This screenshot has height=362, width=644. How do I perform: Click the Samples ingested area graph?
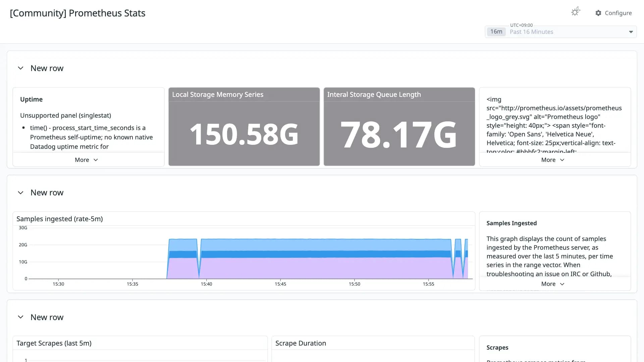click(251, 253)
